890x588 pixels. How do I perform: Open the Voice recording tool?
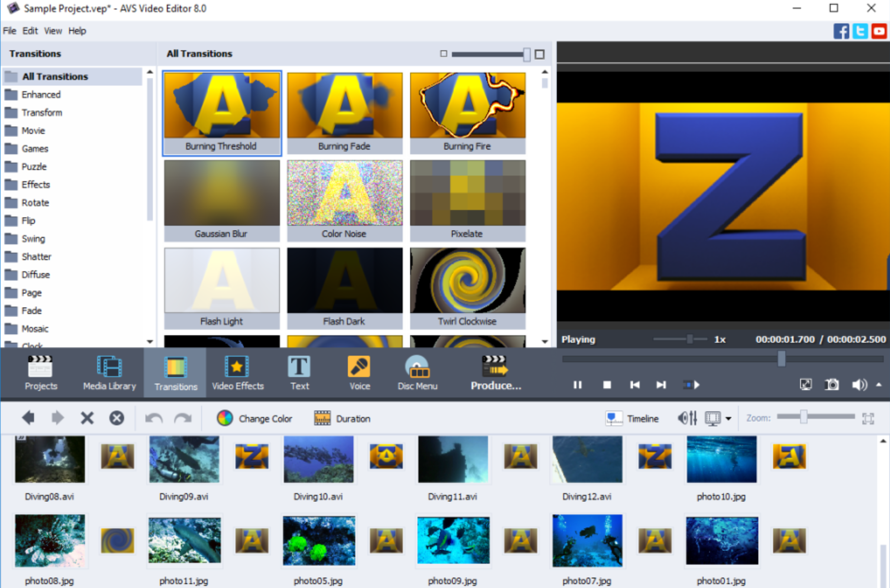coord(359,372)
